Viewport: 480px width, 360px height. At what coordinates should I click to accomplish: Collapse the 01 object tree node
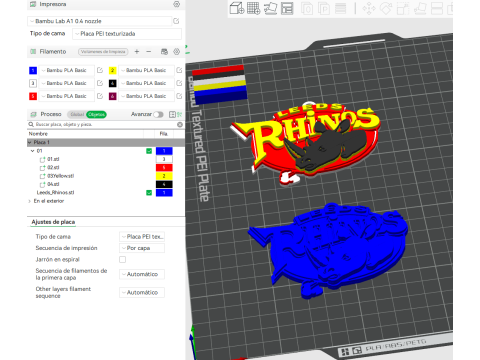click(x=33, y=151)
